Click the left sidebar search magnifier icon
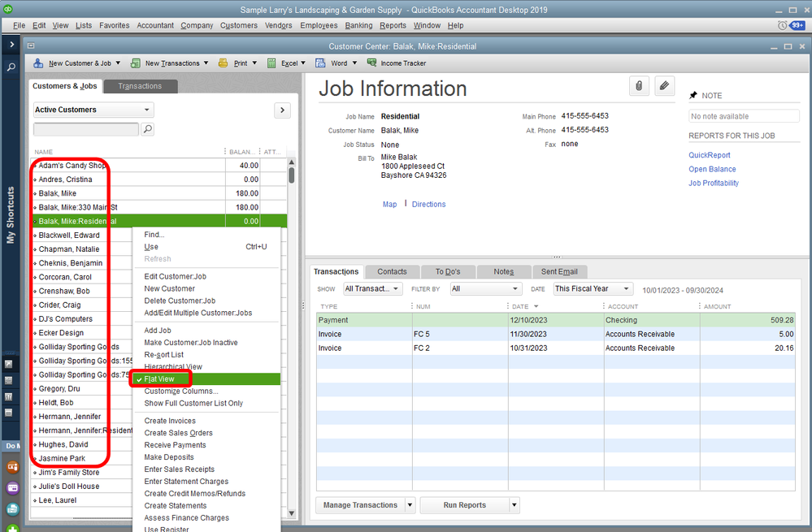This screenshot has height=532, width=812. 11,67
